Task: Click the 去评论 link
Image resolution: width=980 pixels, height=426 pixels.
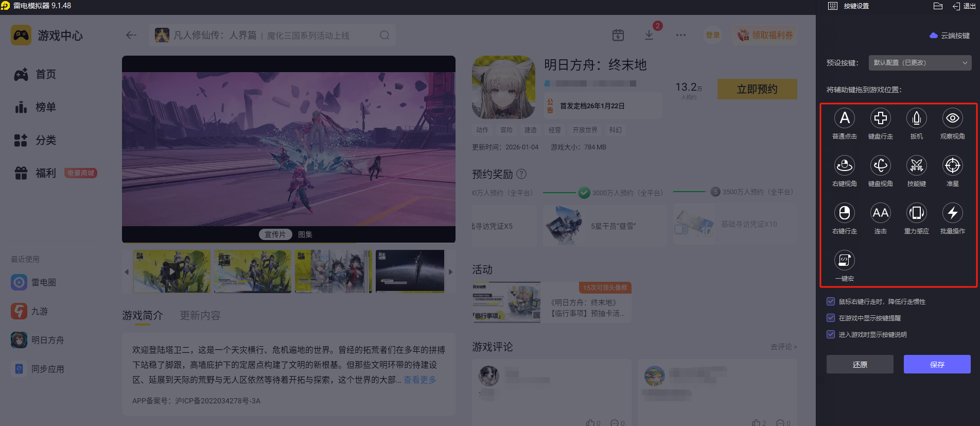Action: tap(784, 347)
